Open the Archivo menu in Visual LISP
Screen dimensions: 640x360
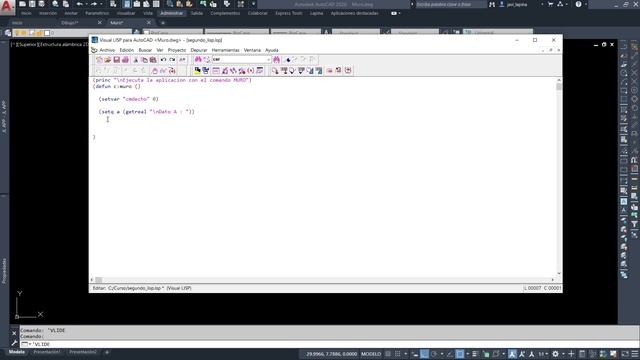pos(107,50)
